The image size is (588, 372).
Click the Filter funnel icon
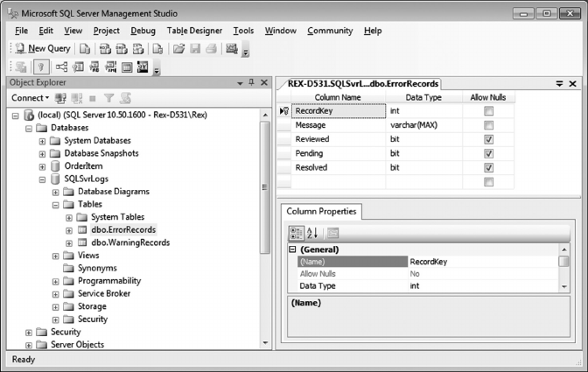tap(108, 98)
